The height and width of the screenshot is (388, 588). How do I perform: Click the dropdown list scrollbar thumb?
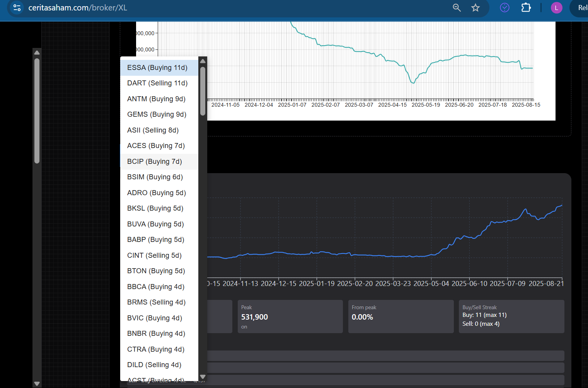coord(203,91)
